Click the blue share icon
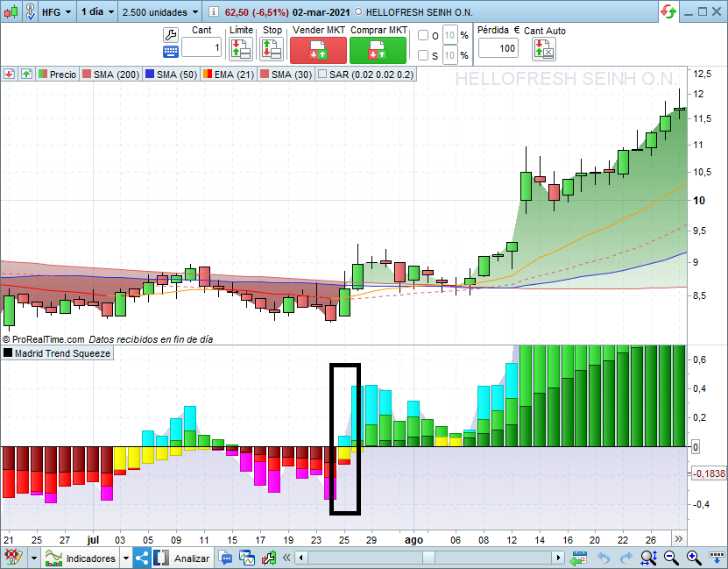This screenshot has height=569, width=728. coord(143,558)
